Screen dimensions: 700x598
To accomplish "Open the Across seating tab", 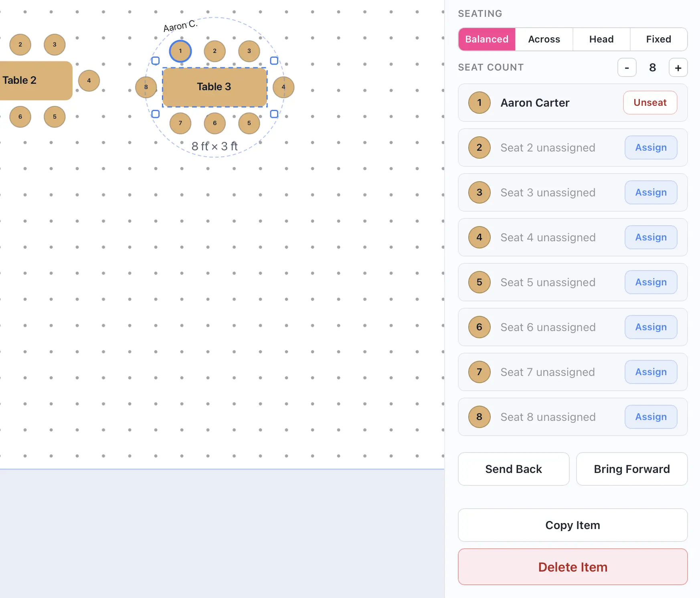I will point(544,39).
